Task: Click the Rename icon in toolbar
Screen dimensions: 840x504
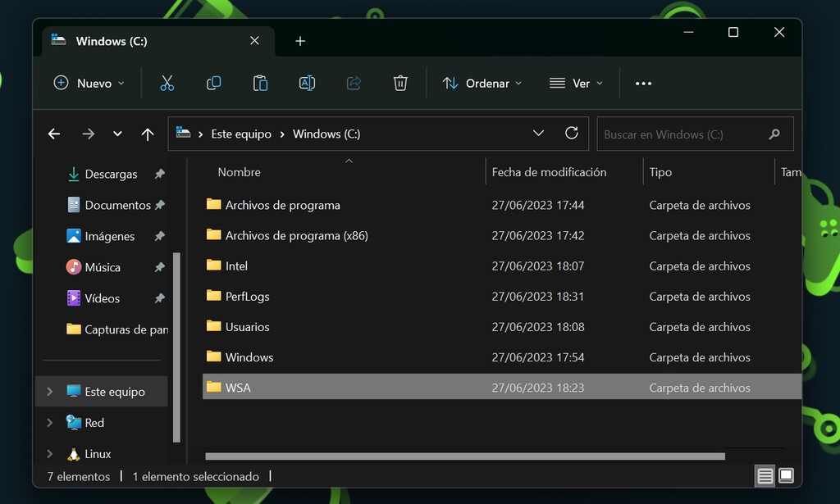Action: (307, 83)
